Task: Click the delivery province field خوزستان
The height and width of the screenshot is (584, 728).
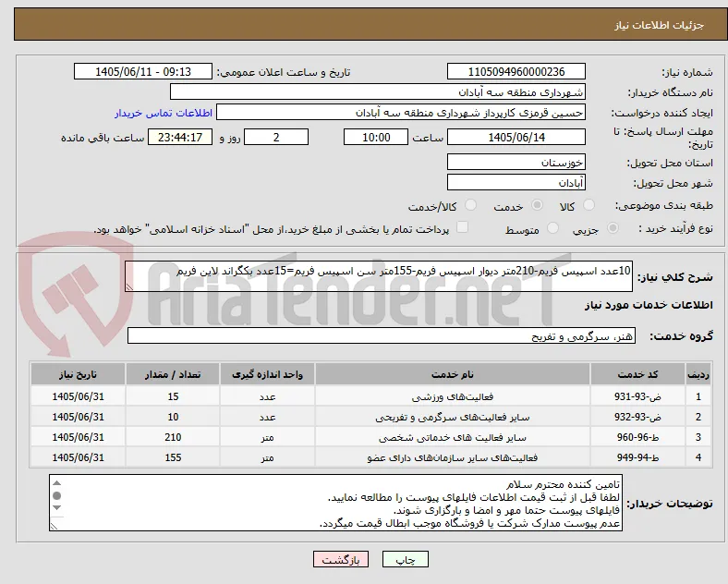Action: [x=516, y=162]
